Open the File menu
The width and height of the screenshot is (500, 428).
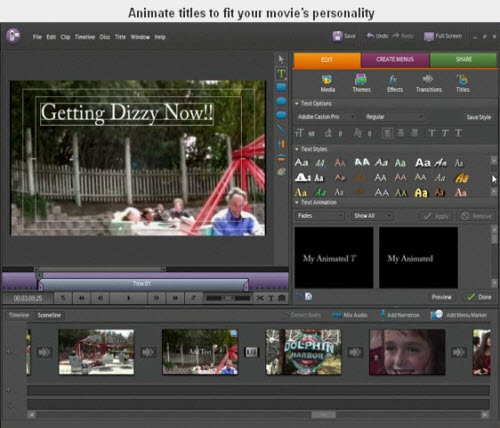pyautogui.click(x=37, y=37)
